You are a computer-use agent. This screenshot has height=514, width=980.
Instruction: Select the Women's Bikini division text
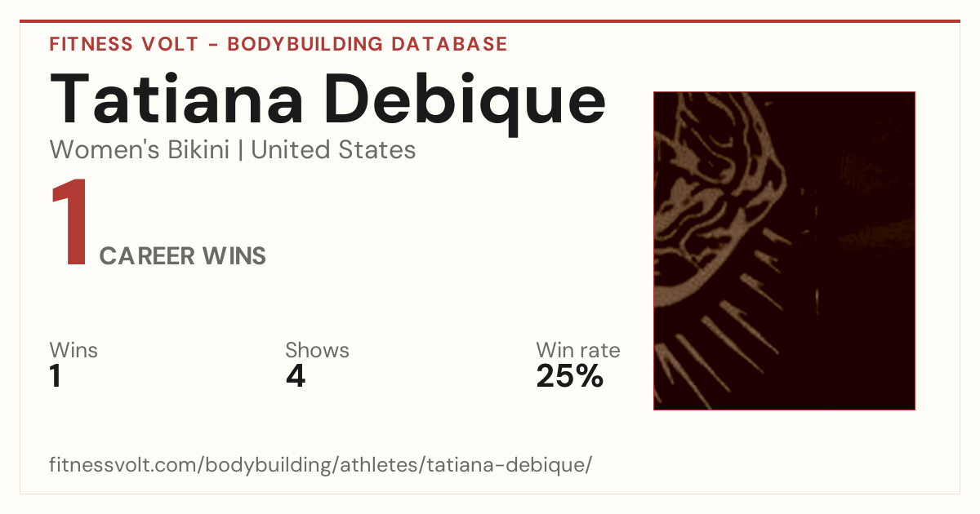point(140,150)
